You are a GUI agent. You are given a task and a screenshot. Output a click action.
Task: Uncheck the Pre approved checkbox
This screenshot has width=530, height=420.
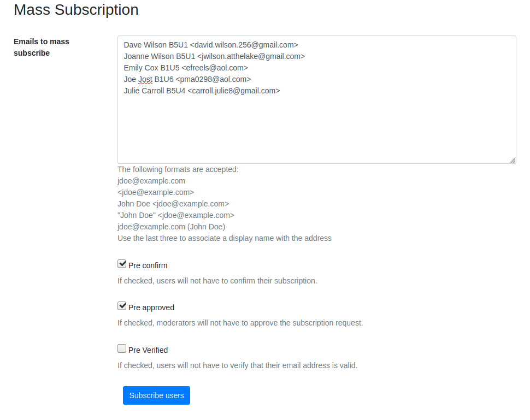point(122,306)
